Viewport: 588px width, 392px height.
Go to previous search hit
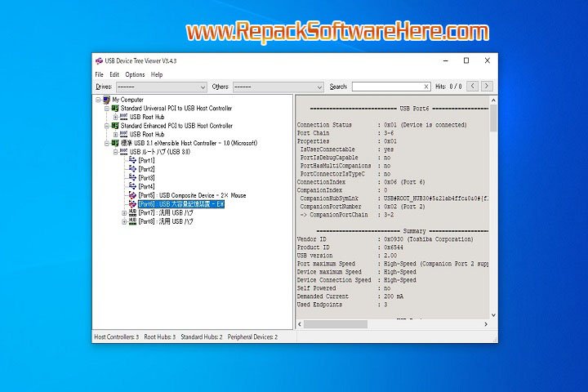pos(473,87)
